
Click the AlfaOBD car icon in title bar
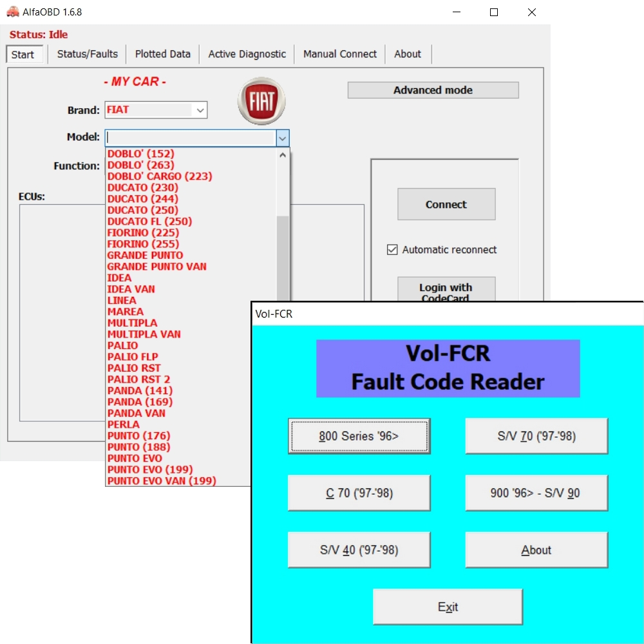pyautogui.click(x=13, y=12)
